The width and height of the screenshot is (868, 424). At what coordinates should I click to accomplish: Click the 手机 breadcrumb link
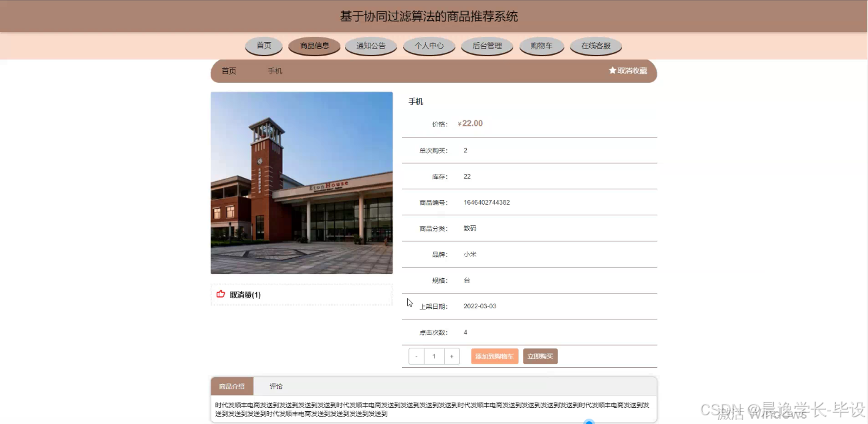[x=274, y=70]
